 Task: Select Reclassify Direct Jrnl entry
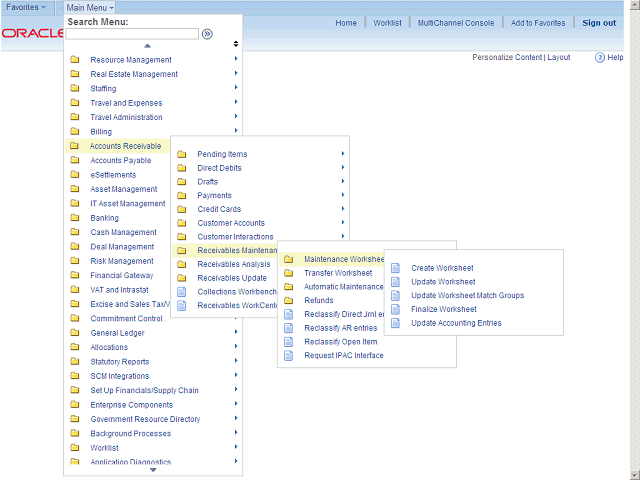click(344, 314)
